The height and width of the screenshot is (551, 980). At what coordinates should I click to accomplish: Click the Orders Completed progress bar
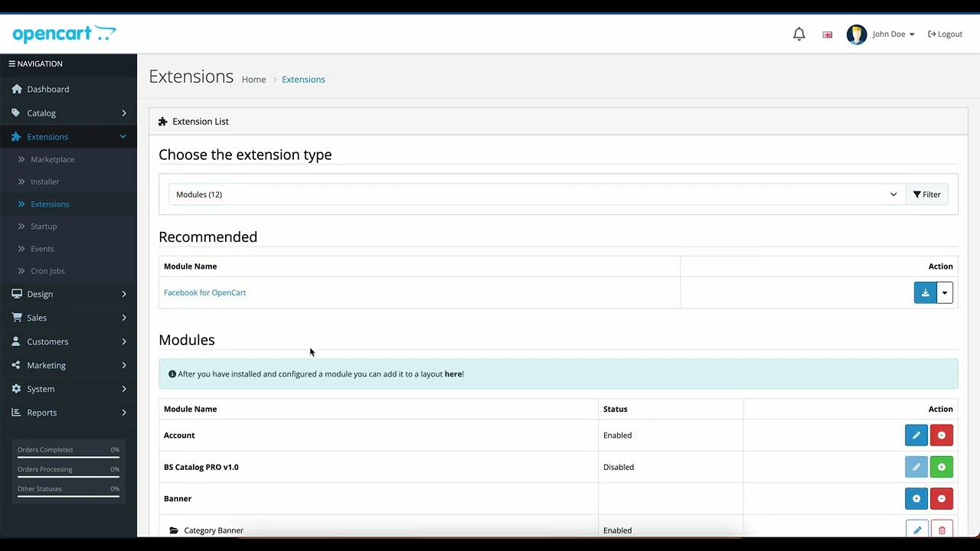click(x=68, y=458)
